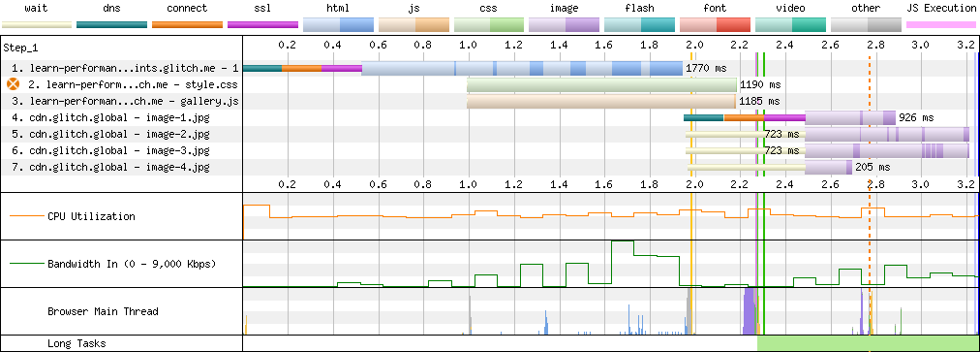Screen dimensions: 980x352
Task: Click the 'font' legend color swatch
Action: click(715, 25)
